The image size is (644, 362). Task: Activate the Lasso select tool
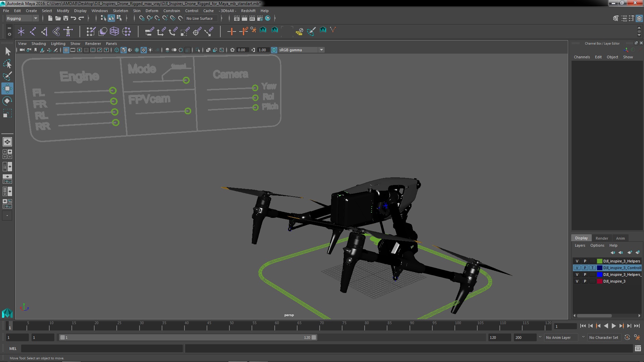point(7,64)
